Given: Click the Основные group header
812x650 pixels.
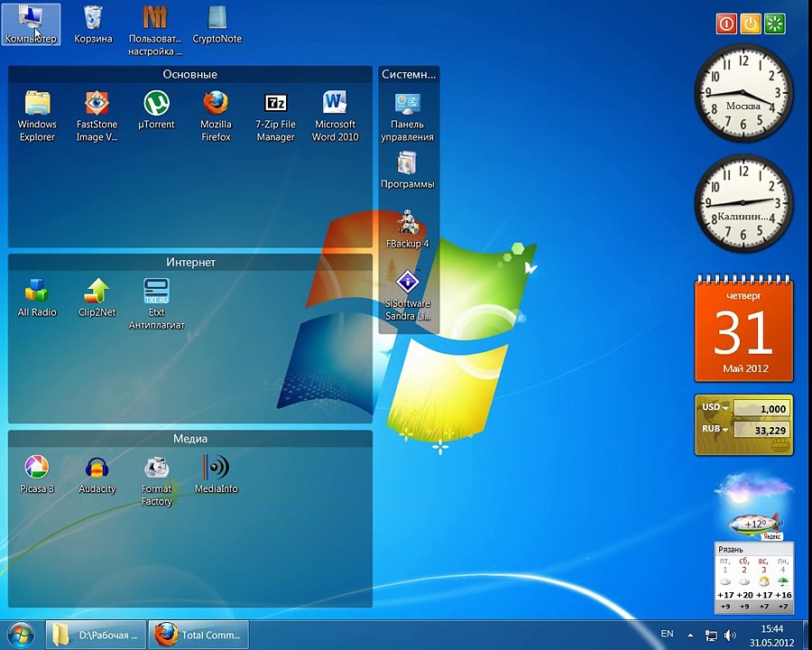Looking at the screenshot, I should (190, 74).
